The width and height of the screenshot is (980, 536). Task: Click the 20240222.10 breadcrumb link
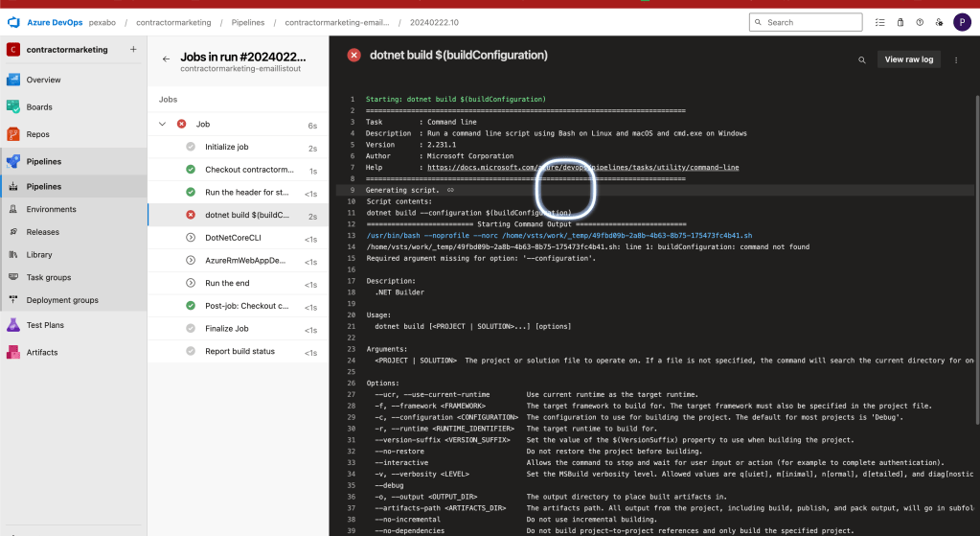click(x=434, y=22)
